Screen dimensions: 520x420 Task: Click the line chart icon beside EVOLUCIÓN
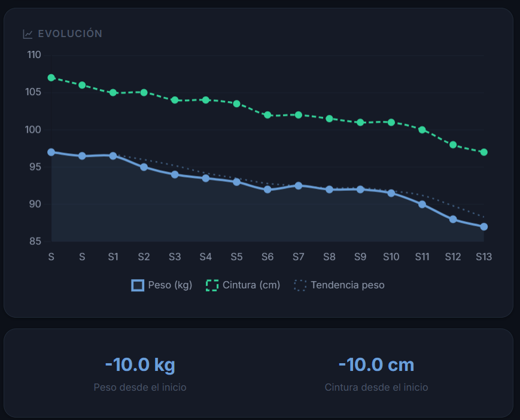click(28, 34)
